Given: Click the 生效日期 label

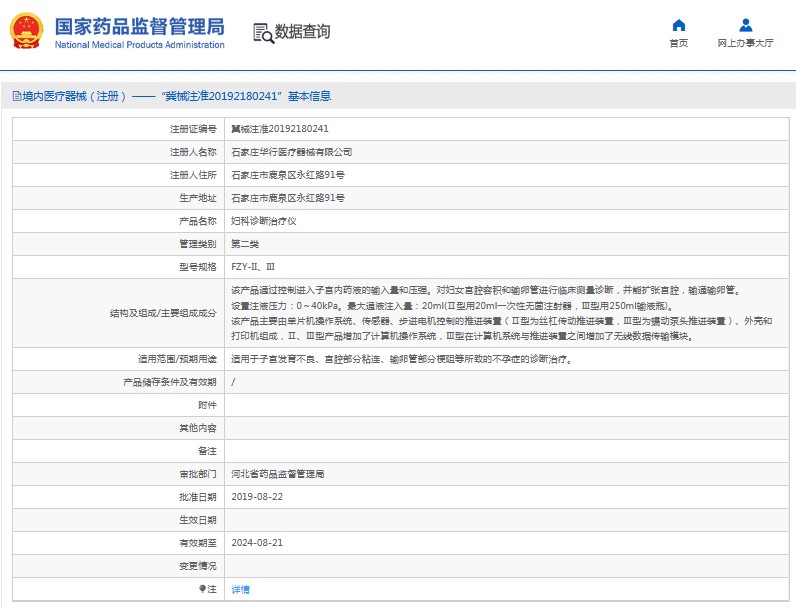Looking at the screenshot, I should (x=197, y=520).
